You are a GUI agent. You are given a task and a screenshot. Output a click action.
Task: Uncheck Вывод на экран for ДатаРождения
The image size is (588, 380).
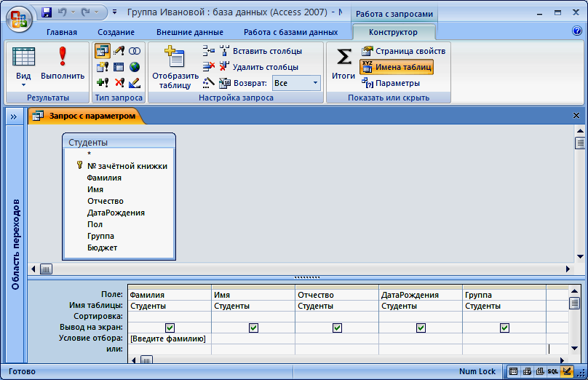click(x=421, y=328)
